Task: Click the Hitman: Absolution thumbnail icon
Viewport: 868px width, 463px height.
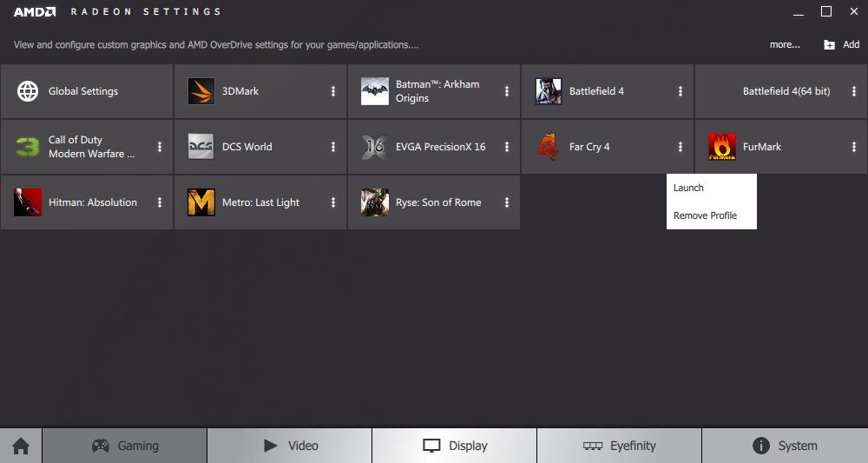Action: [28, 202]
